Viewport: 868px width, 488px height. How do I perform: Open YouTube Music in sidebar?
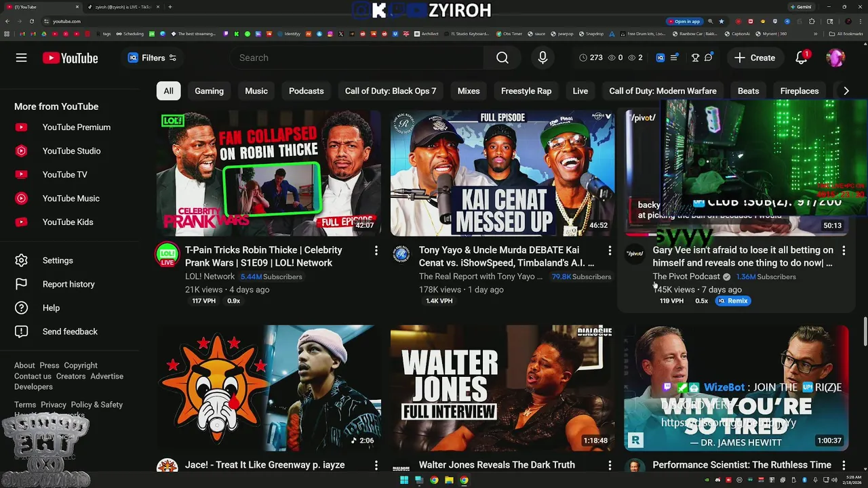coord(69,198)
